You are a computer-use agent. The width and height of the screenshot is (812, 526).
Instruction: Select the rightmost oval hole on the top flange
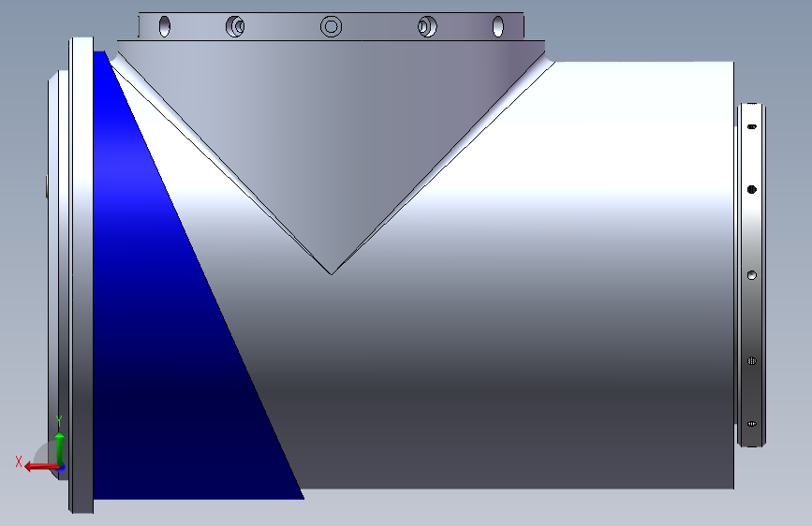point(497,26)
